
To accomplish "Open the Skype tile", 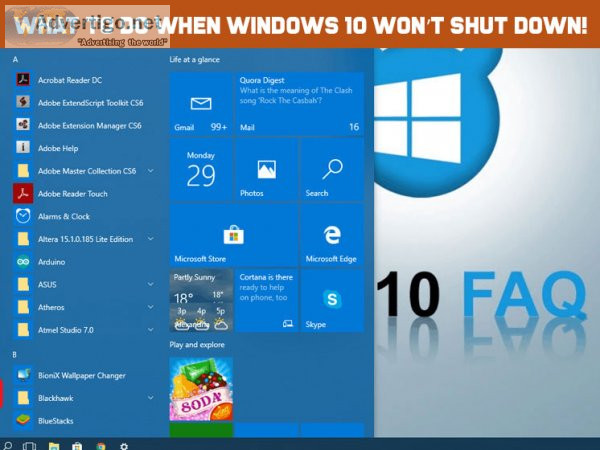I will (332, 300).
